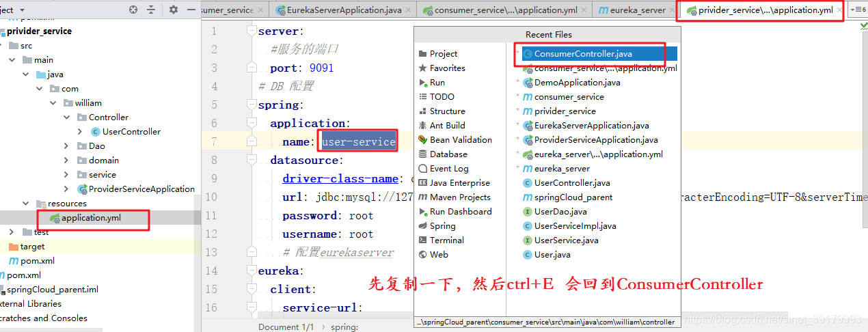
Task: Collapse the william package arrow
Action: click(x=53, y=103)
